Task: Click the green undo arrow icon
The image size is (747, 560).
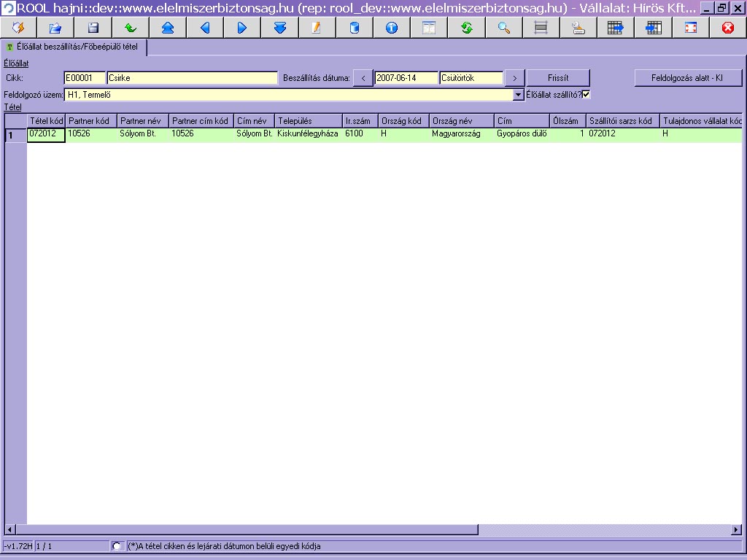Action: pyautogui.click(x=131, y=28)
